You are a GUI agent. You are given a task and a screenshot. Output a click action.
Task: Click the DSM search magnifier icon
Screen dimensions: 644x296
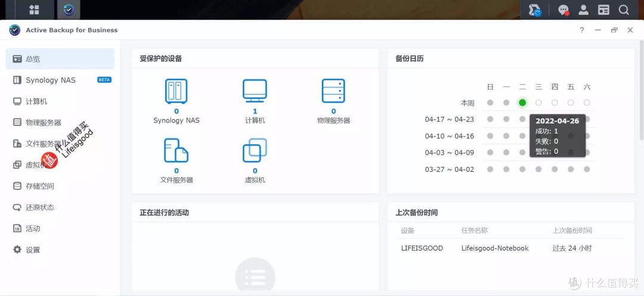click(x=624, y=10)
